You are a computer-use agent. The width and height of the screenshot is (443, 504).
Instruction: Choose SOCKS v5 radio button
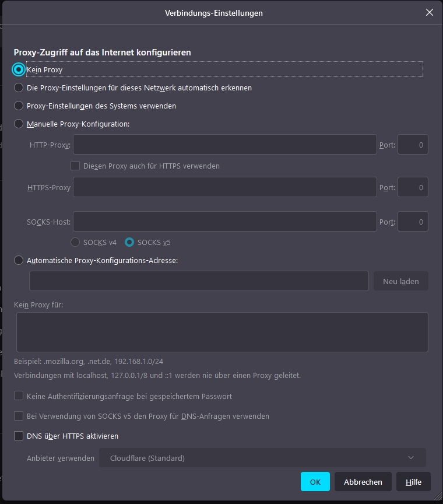pos(129,242)
